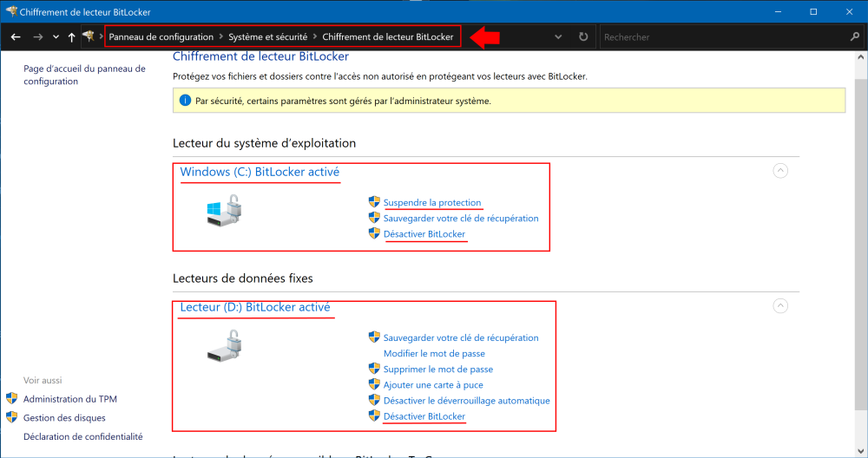This screenshot has width=868, height=458.
Task: Open Gestion des disques
Action: pyautogui.click(x=64, y=417)
